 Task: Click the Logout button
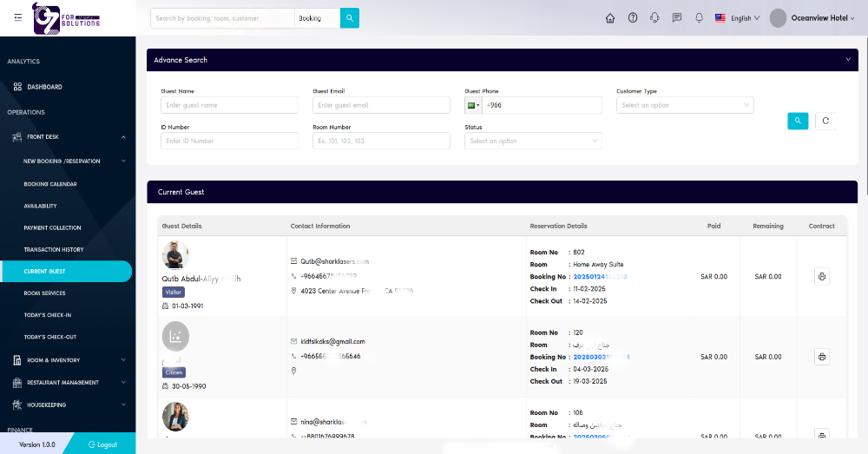[x=102, y=444]
